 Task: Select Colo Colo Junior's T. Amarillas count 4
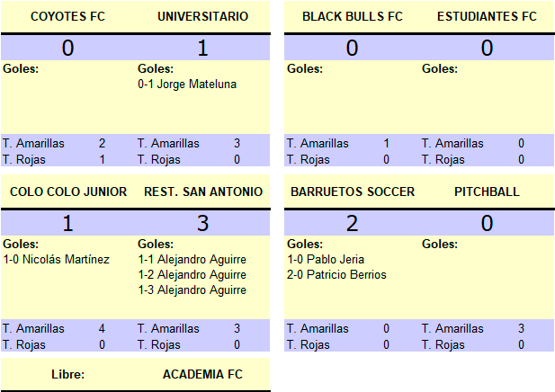click(102, 329)
